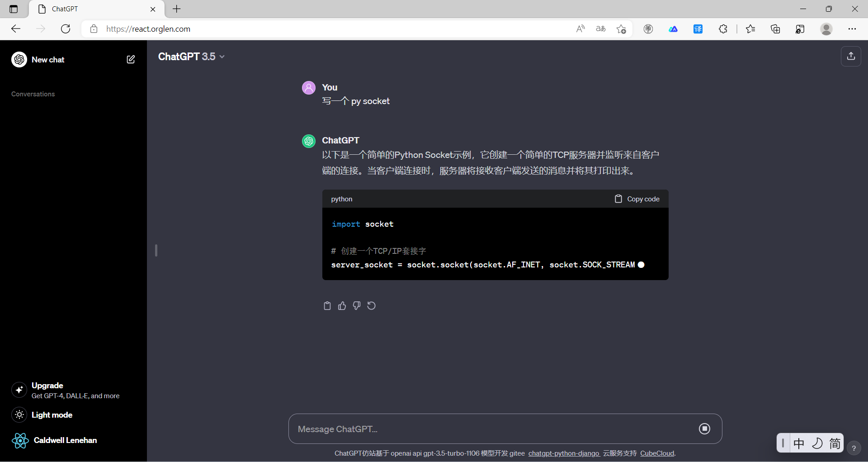Collapse sidebar using the handle bar
Screen dimensions: 868x462
pyautogui.click(x=156, y=251)
